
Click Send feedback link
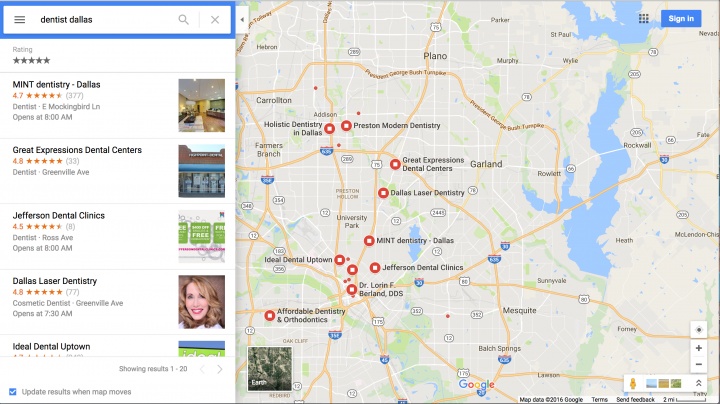(636, 400)
